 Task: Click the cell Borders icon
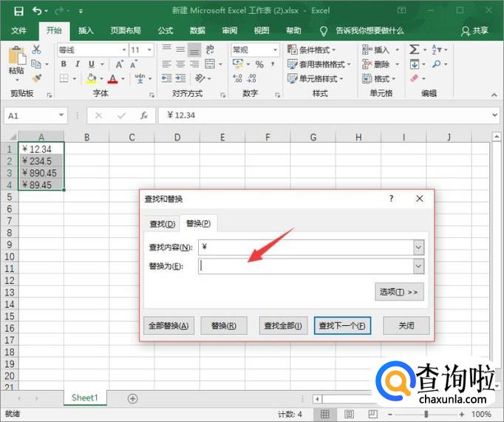coord(64,78)
